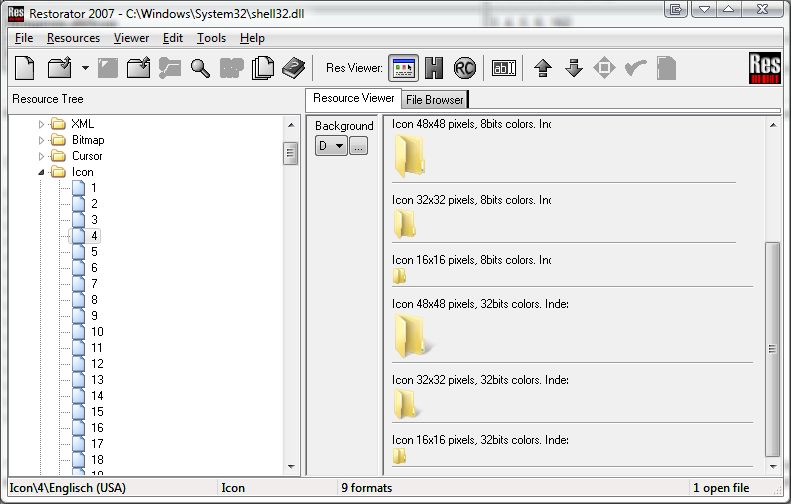Collapse the Icon folder

pos(41,172)
